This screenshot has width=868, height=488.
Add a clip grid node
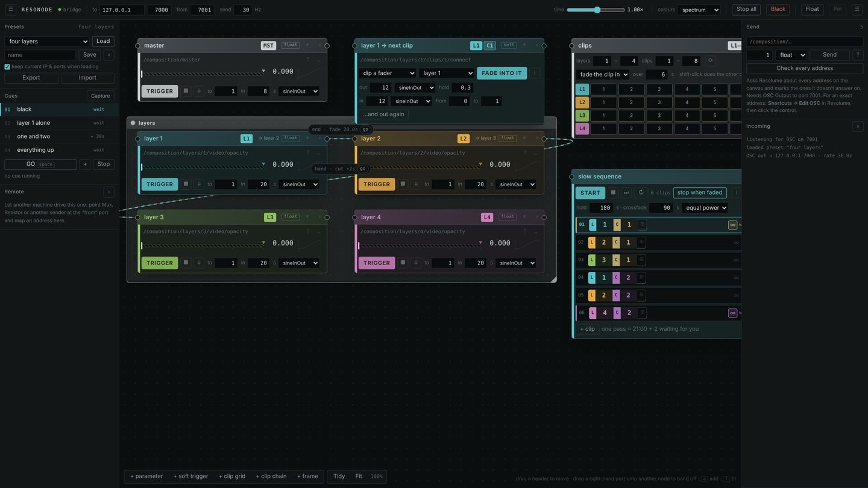point(232,477)
